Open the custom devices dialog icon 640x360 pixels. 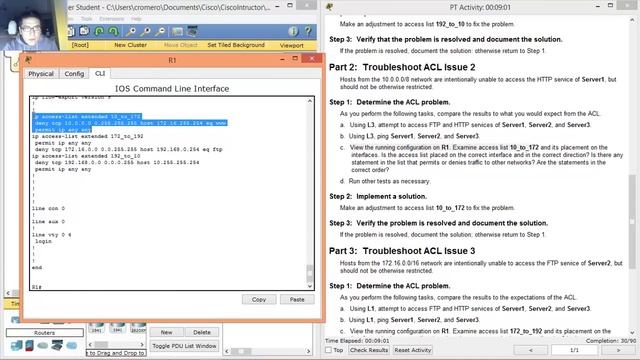point(192,31)
